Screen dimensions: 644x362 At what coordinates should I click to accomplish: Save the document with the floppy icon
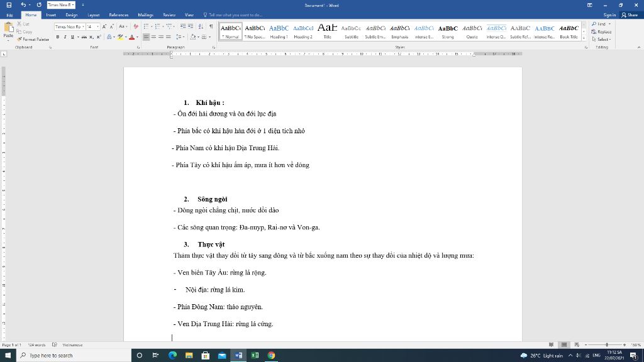pyautogui.click(x=9, y=5)
